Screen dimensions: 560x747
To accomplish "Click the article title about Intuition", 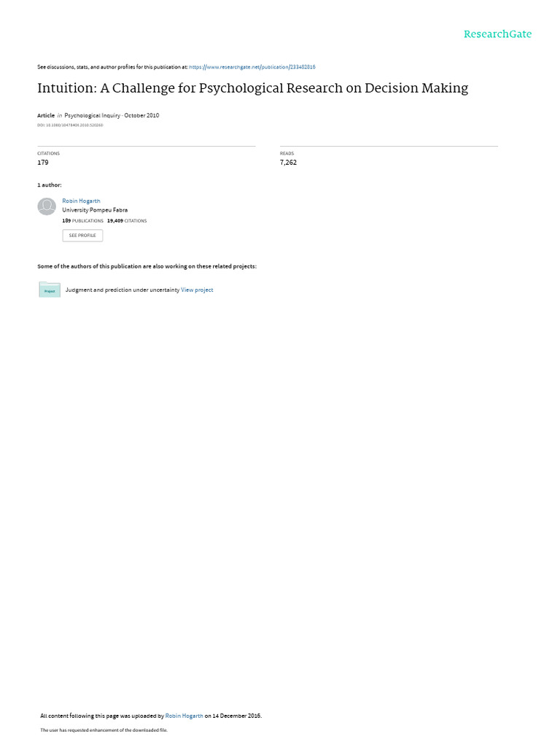I will 253,88.
